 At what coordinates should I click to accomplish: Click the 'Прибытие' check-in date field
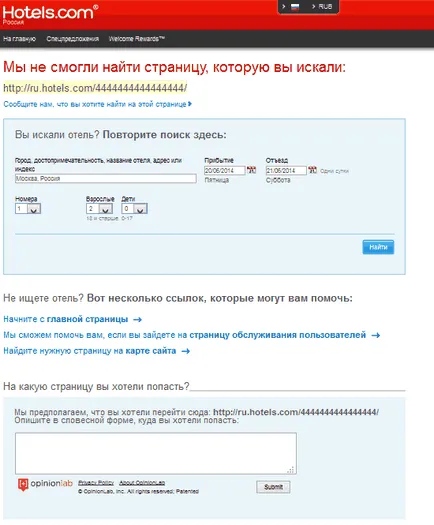[x=224, y=170]
